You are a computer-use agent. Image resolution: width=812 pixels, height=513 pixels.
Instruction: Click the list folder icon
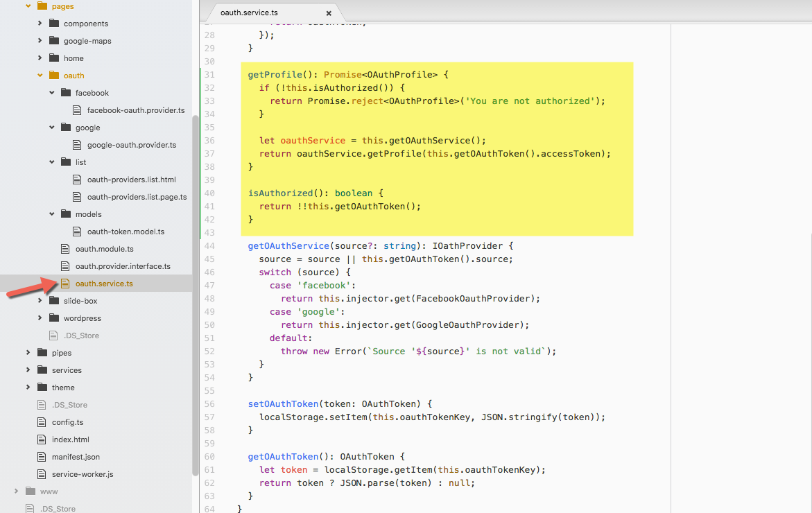(66, 162)
